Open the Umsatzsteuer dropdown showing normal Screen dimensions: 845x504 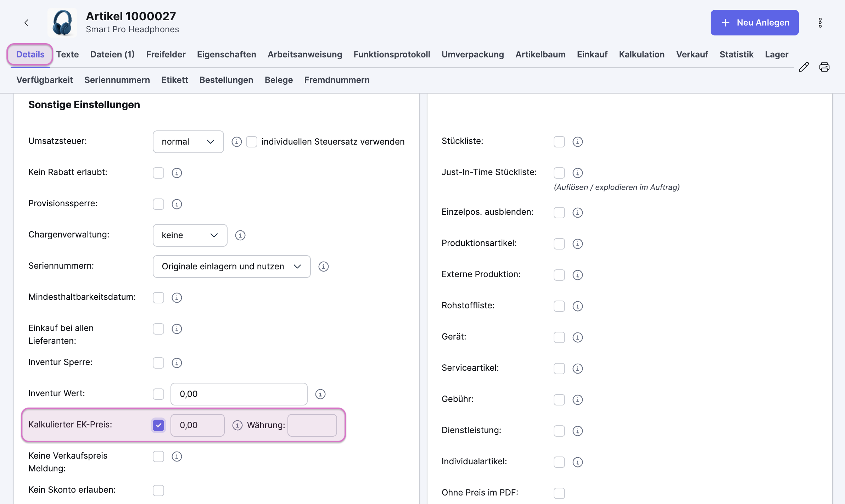point(188,142)
